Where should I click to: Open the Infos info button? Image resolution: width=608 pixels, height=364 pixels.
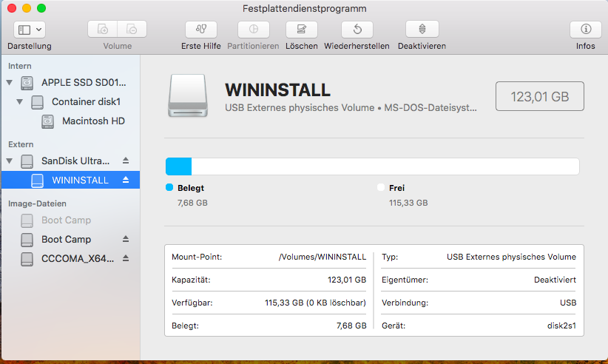tap(585, 30)
